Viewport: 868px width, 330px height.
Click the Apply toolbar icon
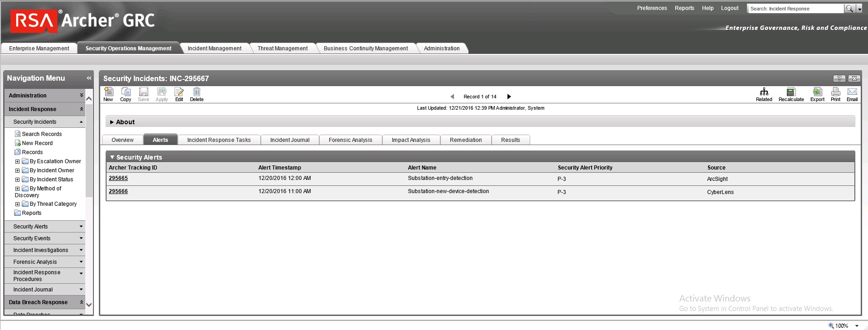[x=162, y=92]
